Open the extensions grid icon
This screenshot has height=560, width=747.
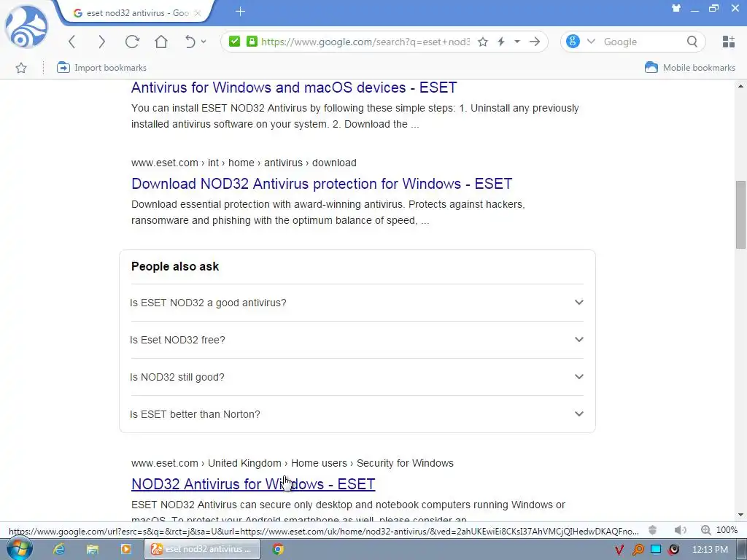729,42
